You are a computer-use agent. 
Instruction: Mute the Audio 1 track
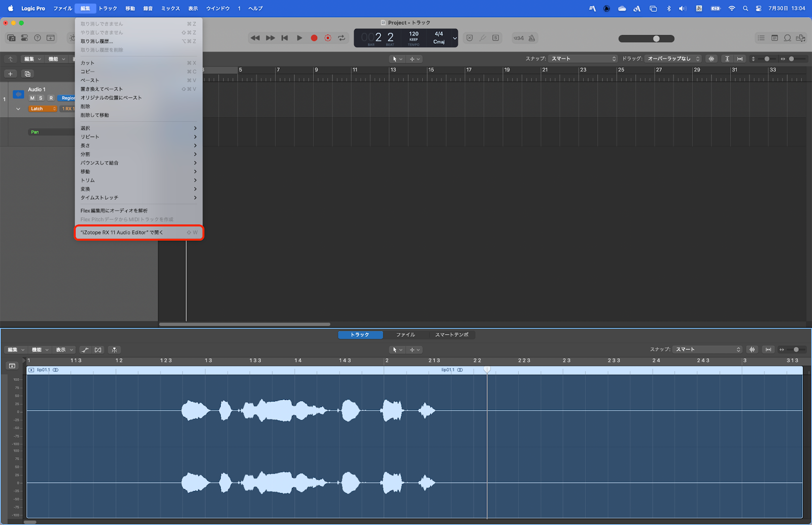32,98
